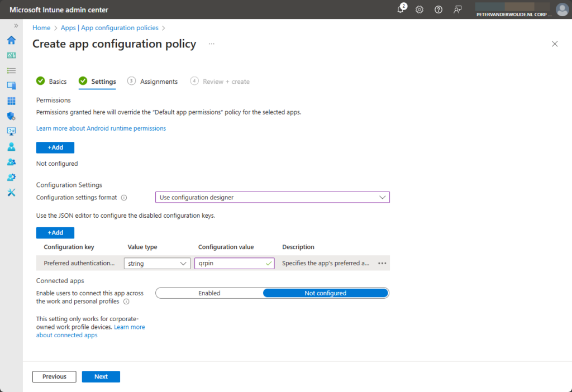Open the row's ellipsis more options
The image size is (572, 392).
pyautogui.click(x=382, y=264)
